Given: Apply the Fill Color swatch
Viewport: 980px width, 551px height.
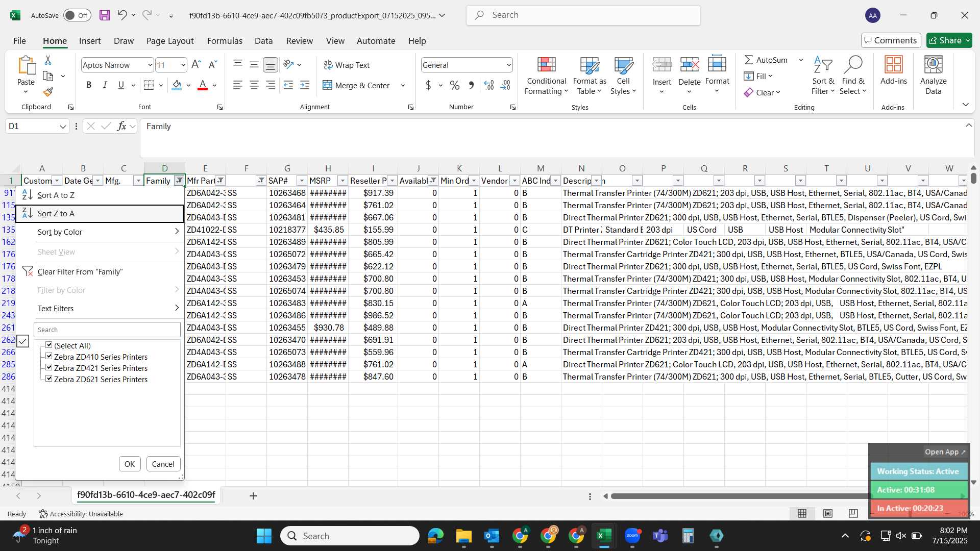Looking at the screenshot, I should [177, 85].
